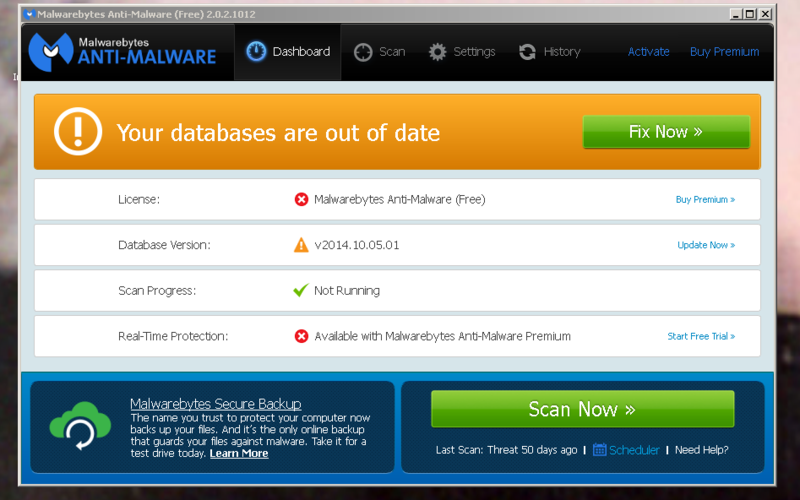Start a scan with Scan Now button
This screenshot has height=500, width=800.
point(582,409)
